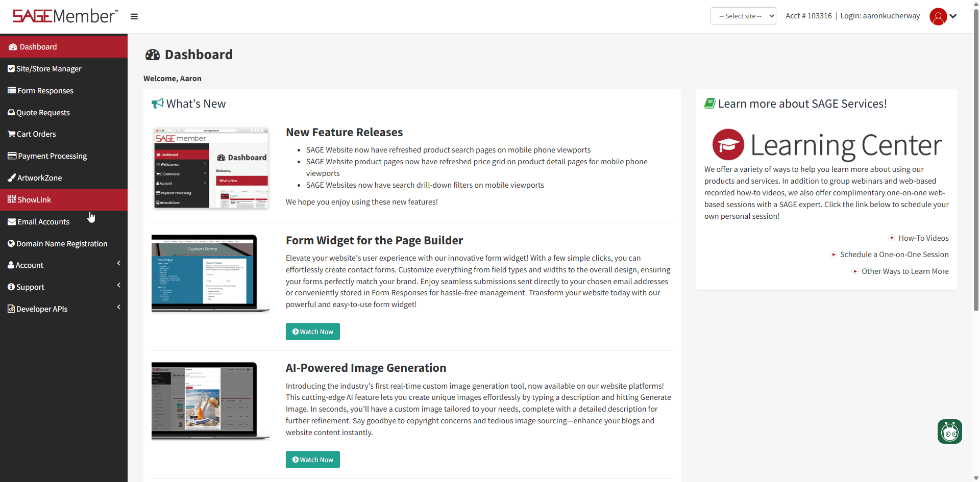Open the Dashboard from the sidebar
Image resolution: width=980 pixels, height=482 pixels.
click(x=38, y=46)
